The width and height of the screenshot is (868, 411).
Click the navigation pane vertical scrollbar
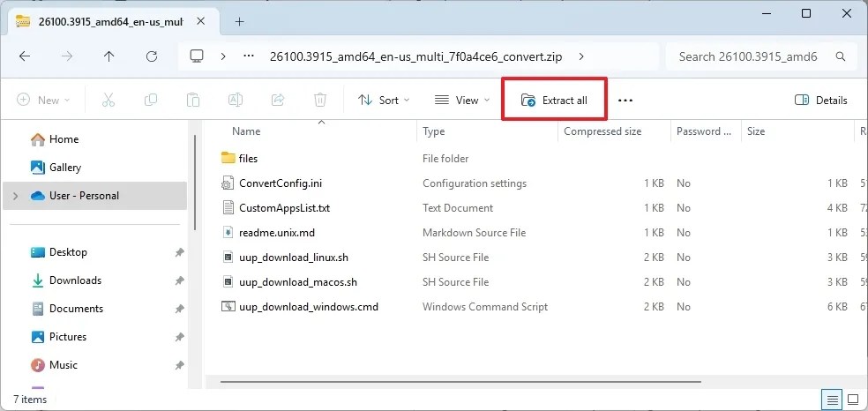[195, 183]
